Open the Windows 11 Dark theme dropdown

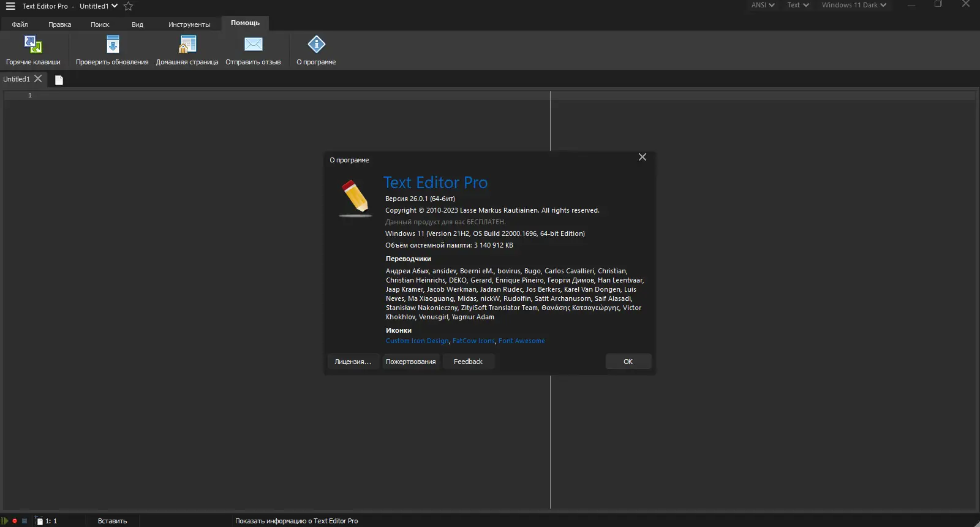(854, 5)
